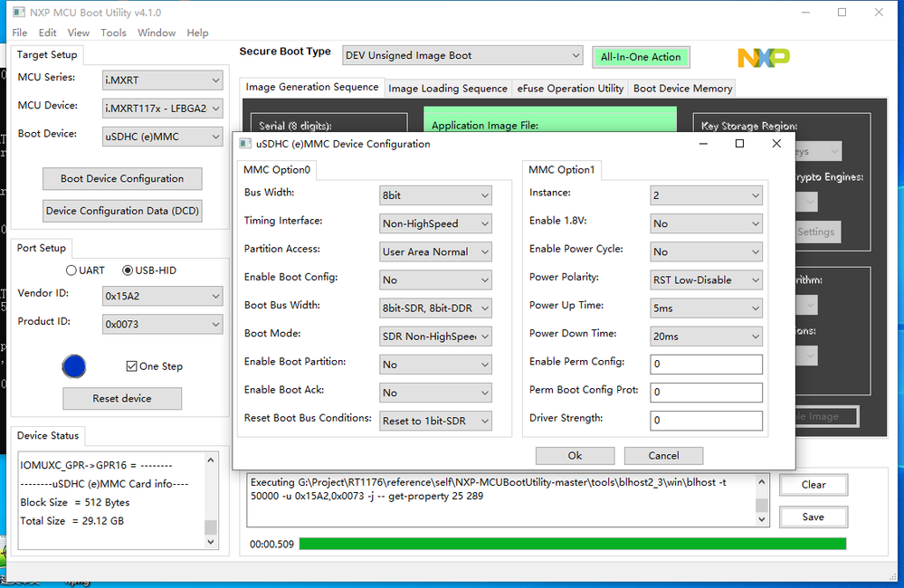
Task: Open the Power Down Time dropdown
Action: click(x=706, y=337)
